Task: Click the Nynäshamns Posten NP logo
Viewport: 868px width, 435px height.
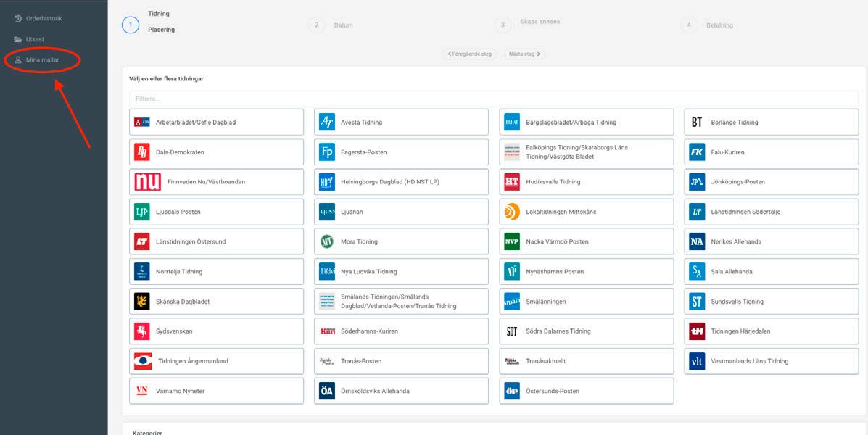Action: click(x=512, y=272)
